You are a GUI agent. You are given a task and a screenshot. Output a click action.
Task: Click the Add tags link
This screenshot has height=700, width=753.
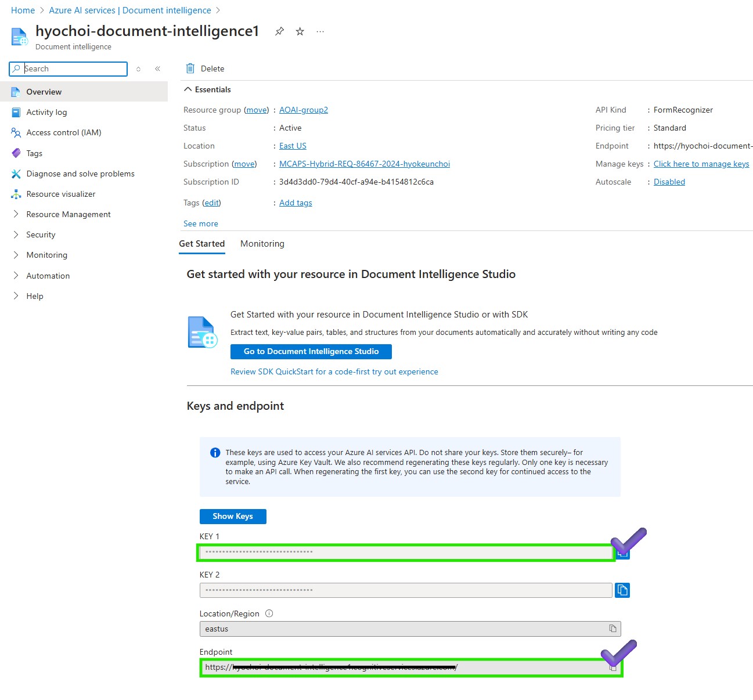(x=296, y=203)
